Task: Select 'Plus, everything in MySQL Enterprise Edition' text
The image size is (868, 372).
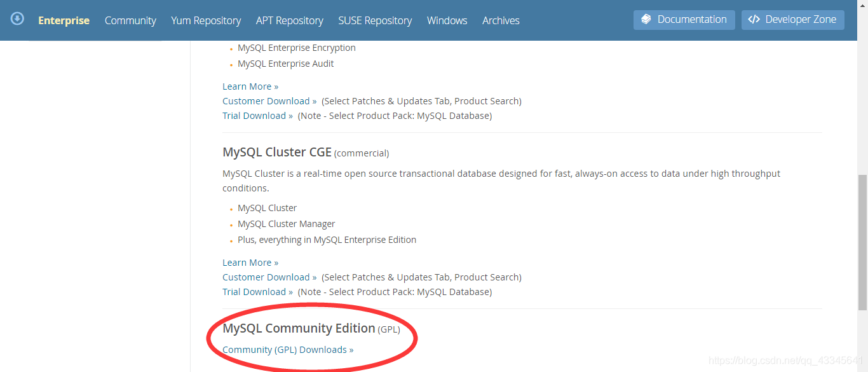Action: click(327, 240)
